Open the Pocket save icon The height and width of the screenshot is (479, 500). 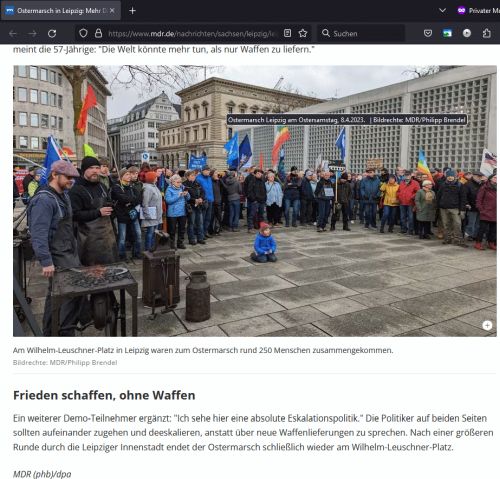coord(428,33)
